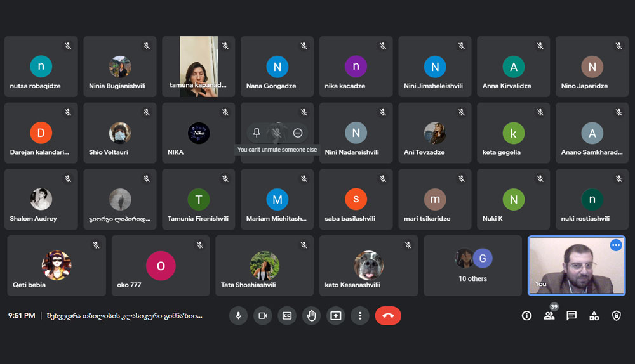Image resolution: width=635 pixels, height=364 pixels.
Task: Click the meeting title next to the clock
Action: pyautogui.click(x=124, y=315)
